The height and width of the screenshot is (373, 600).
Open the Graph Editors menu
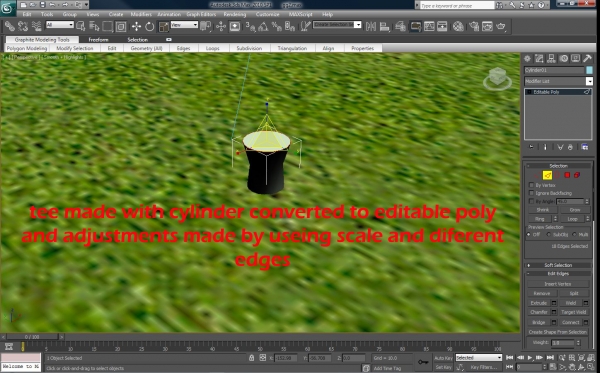[201, 14]
